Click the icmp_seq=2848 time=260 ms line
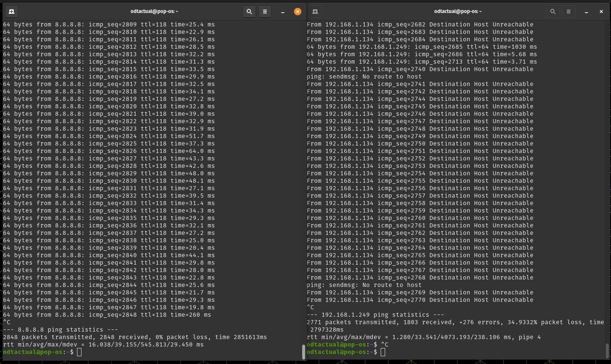The image size is (611, 364). coord(107,315)
